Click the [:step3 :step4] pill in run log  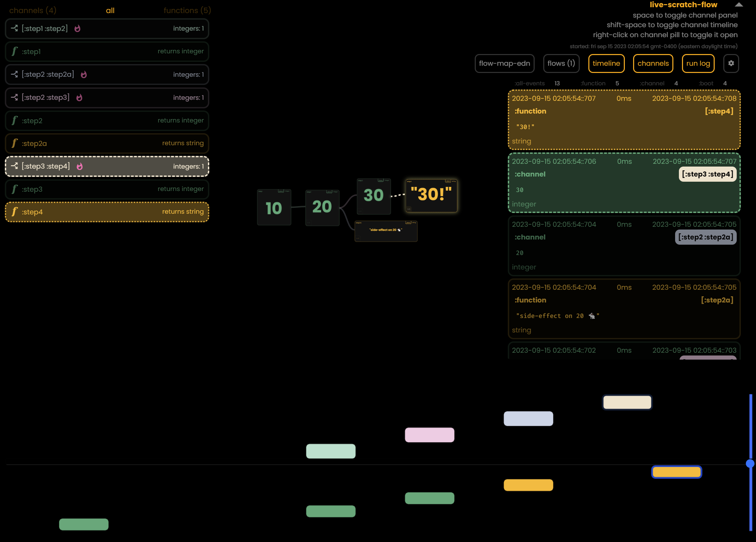click(x=707, y=174)
